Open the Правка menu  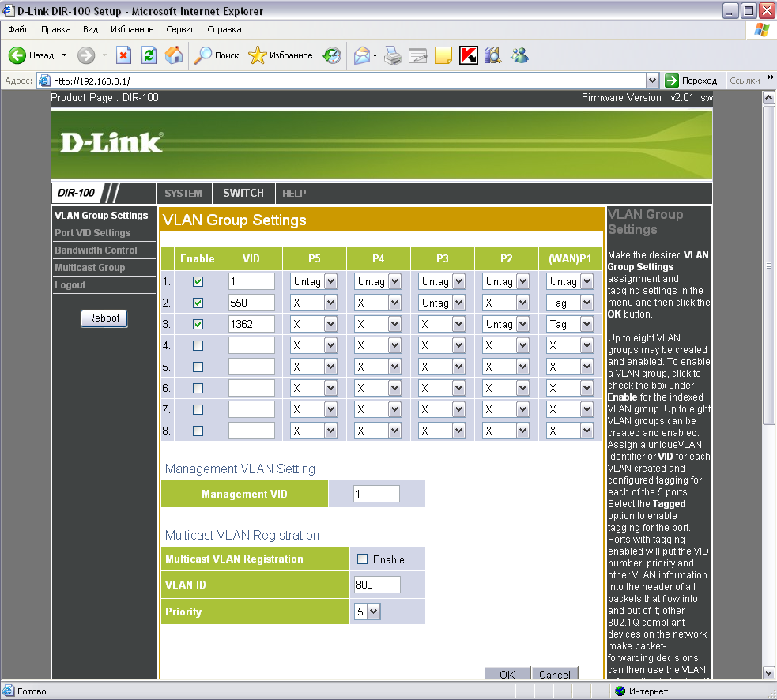pos(55,29)
